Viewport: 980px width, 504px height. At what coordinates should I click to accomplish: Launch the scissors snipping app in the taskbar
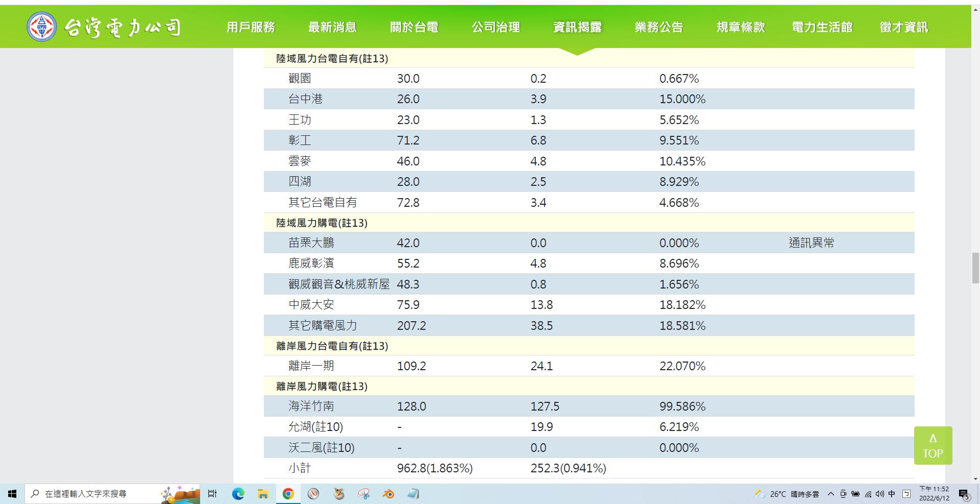(x=363, y=494)
